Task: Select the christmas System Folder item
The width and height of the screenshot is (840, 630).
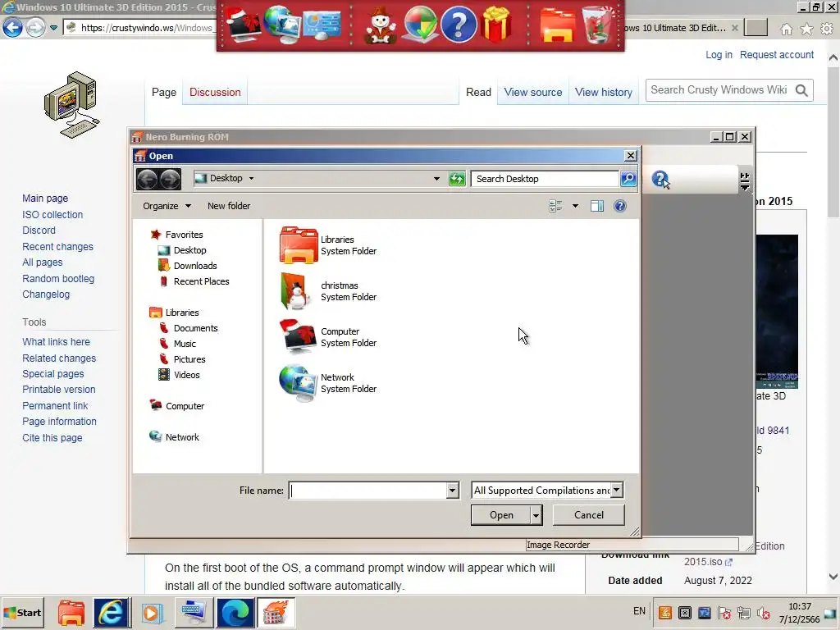Action: coord(328,291)
